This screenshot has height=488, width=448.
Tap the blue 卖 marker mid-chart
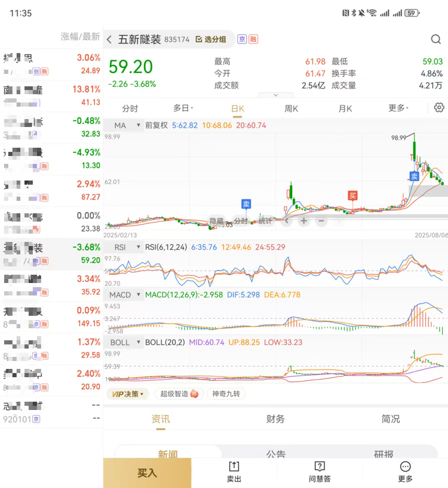(x=246, y=204)
